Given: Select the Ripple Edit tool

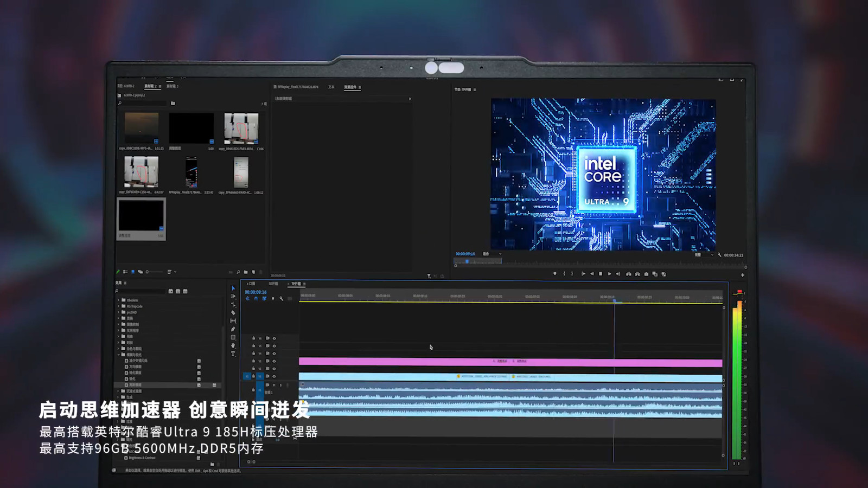Looking at the screenshot, I should [x=233, y=304].
